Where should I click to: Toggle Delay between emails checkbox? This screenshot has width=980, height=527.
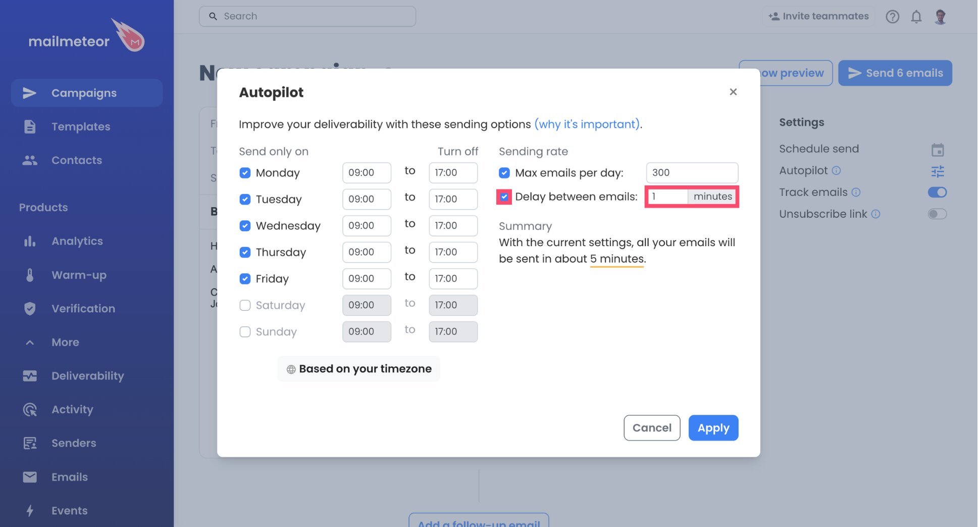pos(504,197)
